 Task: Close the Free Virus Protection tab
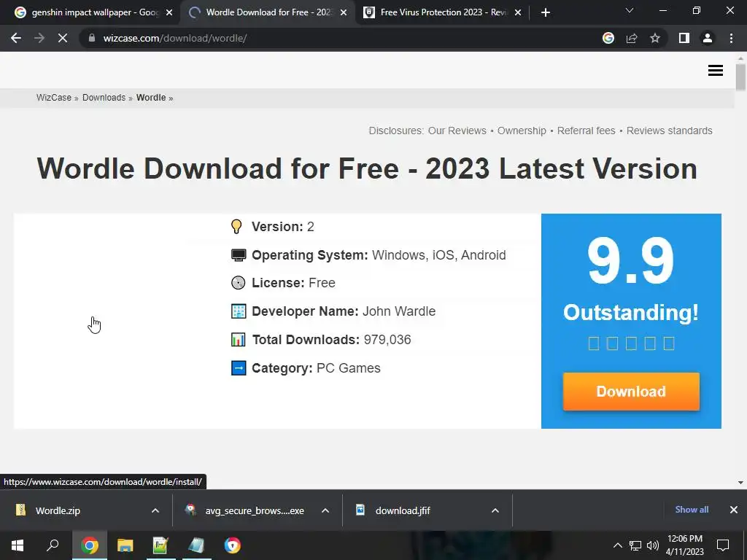point(518,12)
